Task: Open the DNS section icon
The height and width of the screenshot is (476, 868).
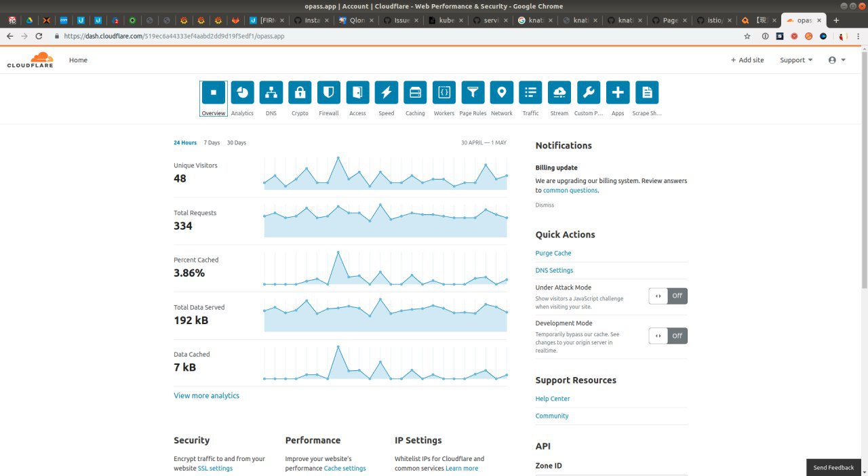Action: [x=271, y=92]
